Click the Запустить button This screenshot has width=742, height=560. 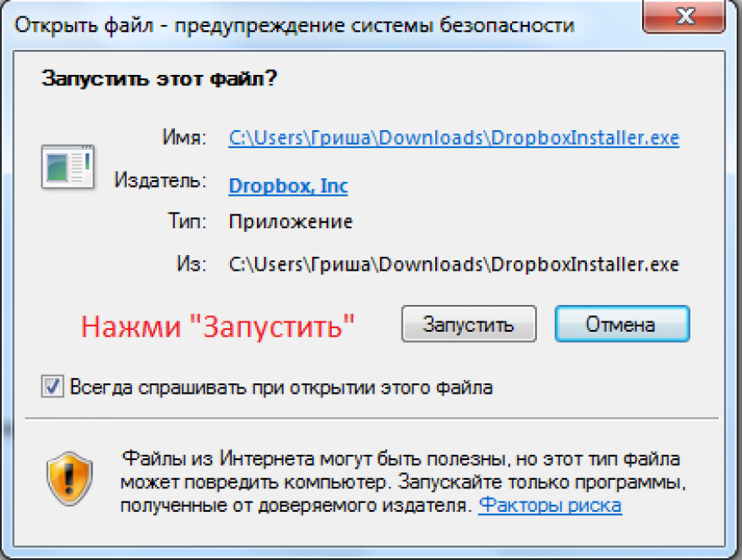(x=469, y=324)
